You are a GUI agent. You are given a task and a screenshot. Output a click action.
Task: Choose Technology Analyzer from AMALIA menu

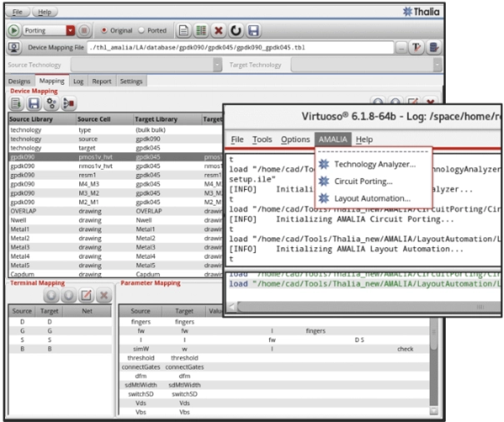pyautogui.click(x=374, y=164)
